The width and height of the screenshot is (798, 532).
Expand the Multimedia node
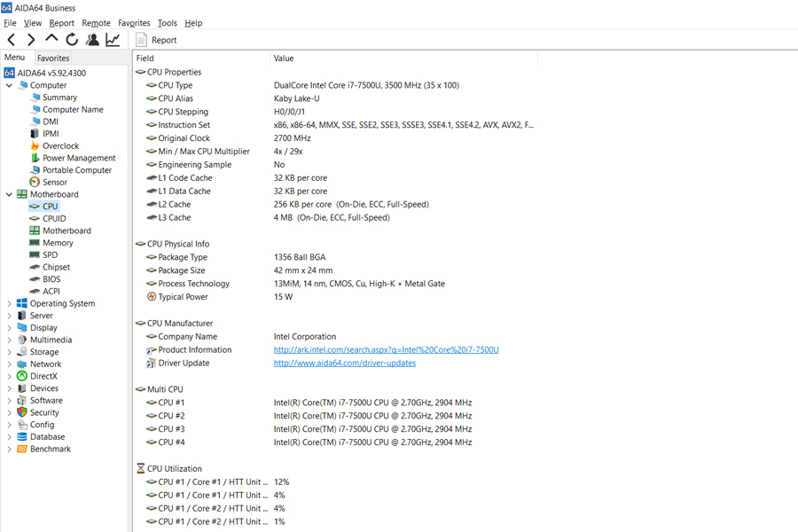tap(9, 340)
